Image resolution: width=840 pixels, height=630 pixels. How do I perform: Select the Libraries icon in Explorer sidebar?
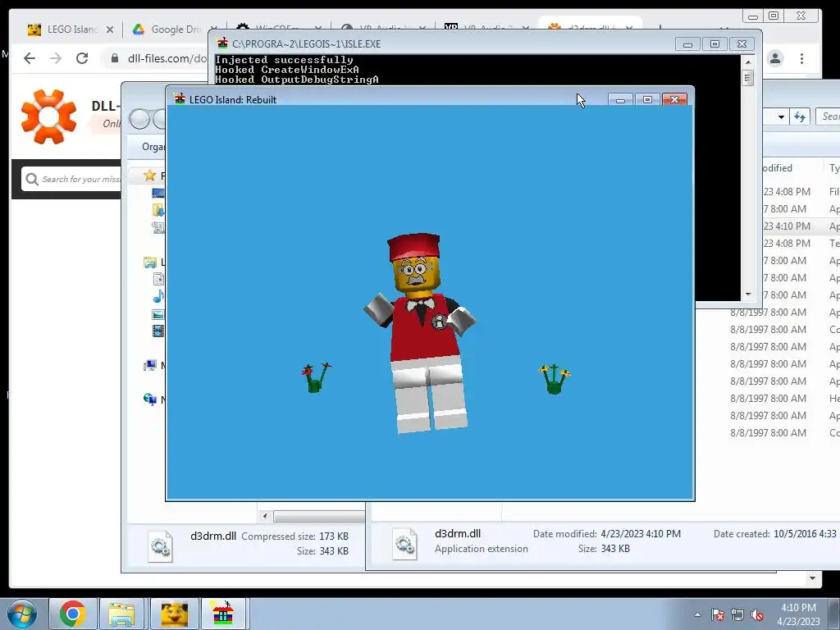(x=150, y=262)
